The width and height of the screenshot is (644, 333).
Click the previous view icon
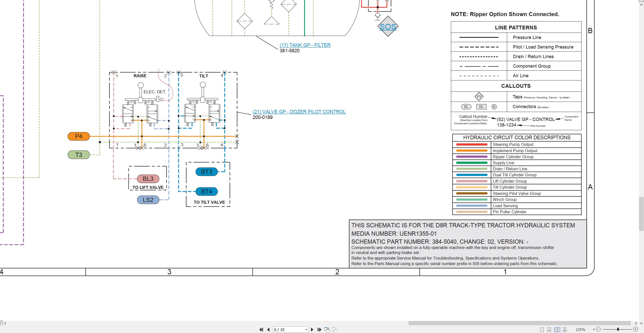click(327, 329)
